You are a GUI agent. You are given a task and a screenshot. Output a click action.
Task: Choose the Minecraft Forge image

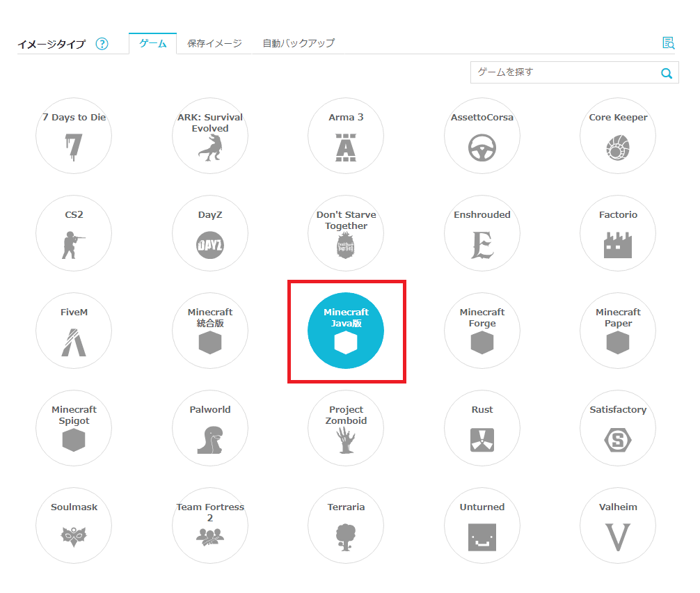coord(482,331)
